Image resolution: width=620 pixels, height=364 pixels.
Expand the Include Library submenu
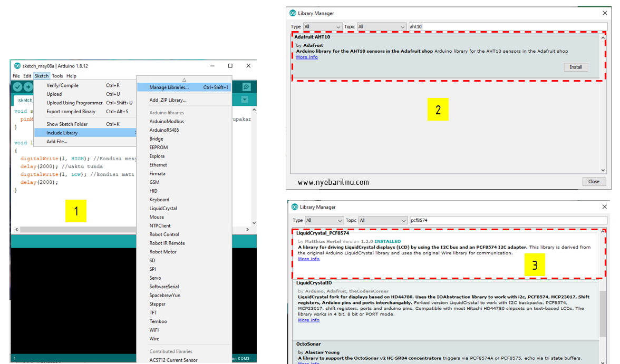pyautogui.click(x=84, y=133)
